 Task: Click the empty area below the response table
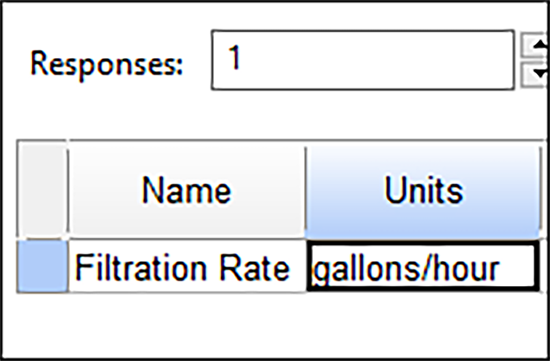click(277, 325)
